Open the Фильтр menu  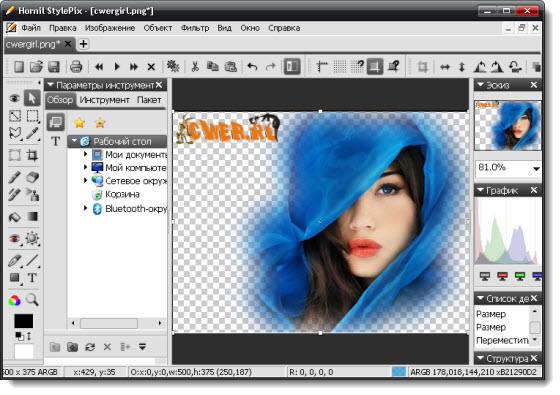(195, 28)
